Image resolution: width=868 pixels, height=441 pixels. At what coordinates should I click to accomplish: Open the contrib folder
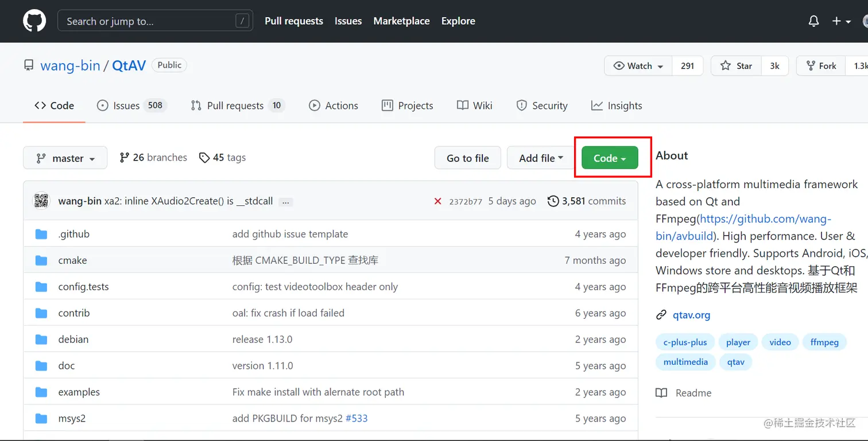click(74, 313)
